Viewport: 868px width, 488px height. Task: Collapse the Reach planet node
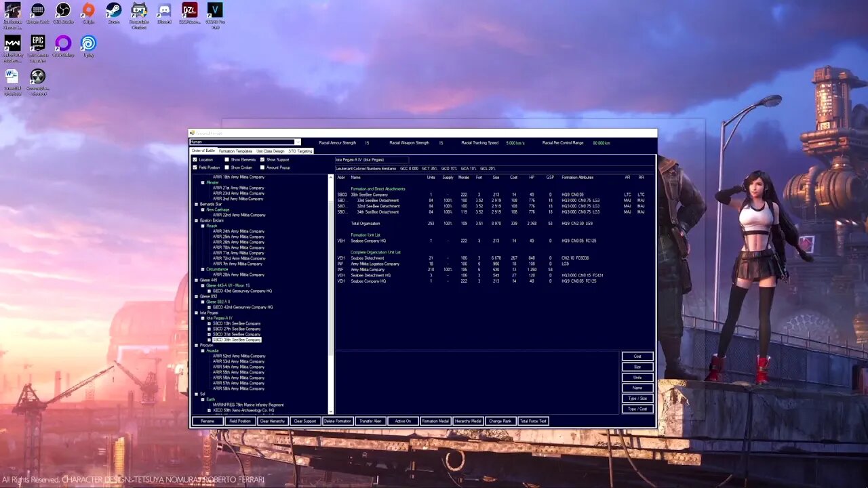(x=203, y=226)
